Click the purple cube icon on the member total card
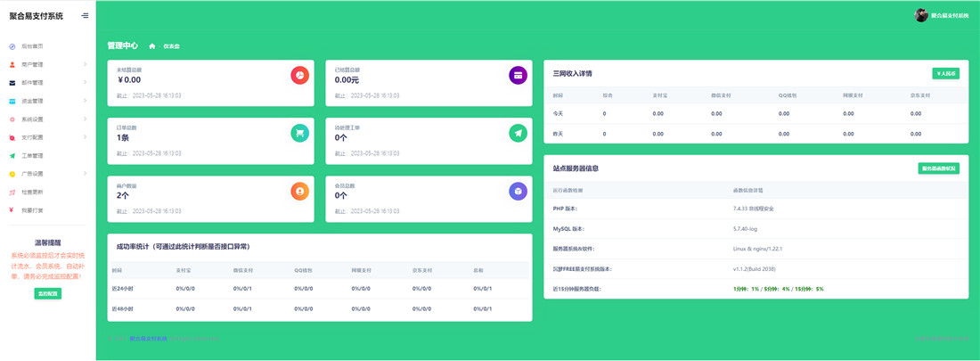Image resolution: width=980 pixels, height=361 pixels. pos(519,192)
